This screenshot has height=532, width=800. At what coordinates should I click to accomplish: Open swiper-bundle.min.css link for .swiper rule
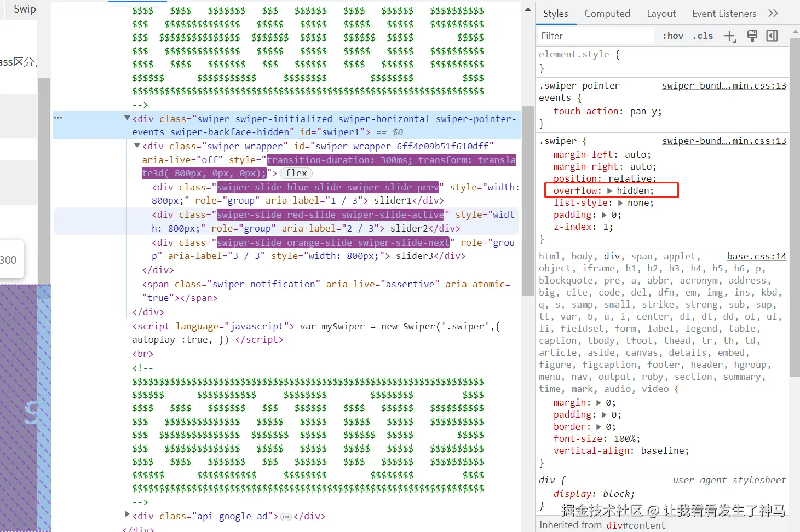(724, 141)
